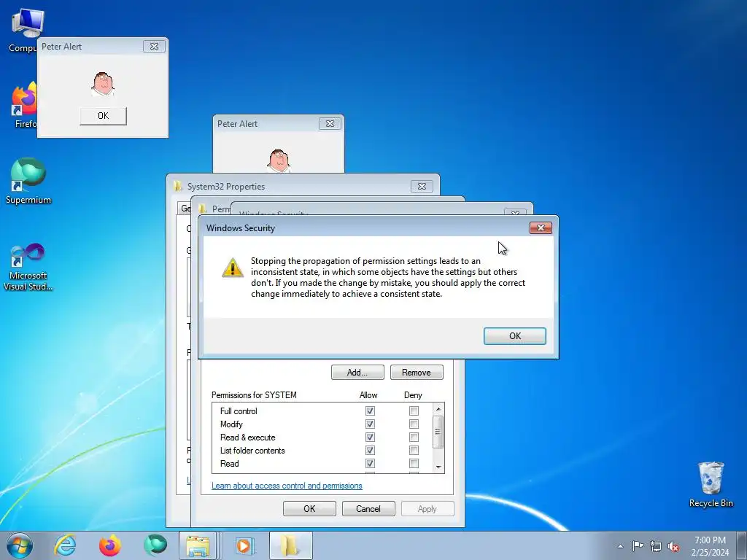
Task: Close the top-left Peter Alert window
Action: [154, 46]
